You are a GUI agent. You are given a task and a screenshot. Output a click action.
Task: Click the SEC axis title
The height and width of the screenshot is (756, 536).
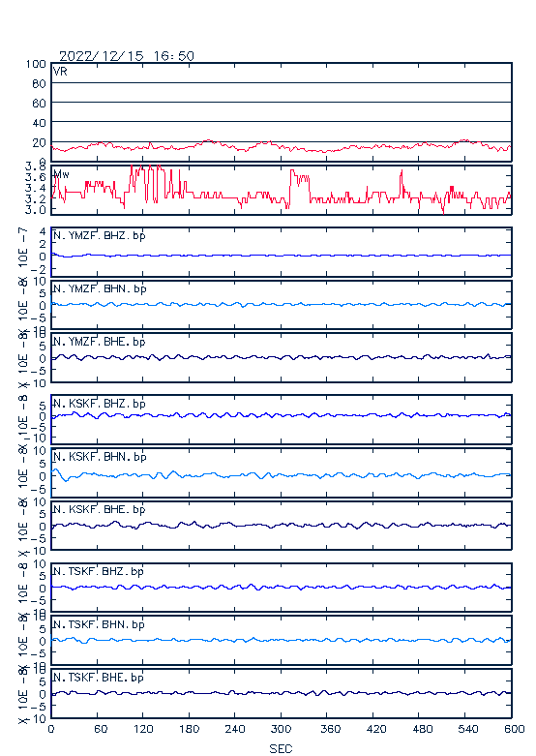click(281, 748)
